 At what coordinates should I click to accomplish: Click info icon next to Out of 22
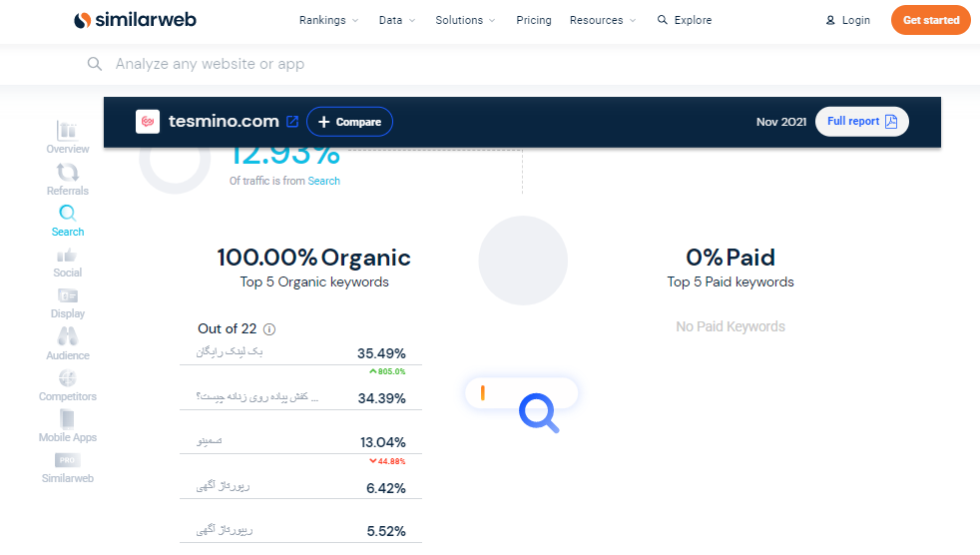coord(269,329)
